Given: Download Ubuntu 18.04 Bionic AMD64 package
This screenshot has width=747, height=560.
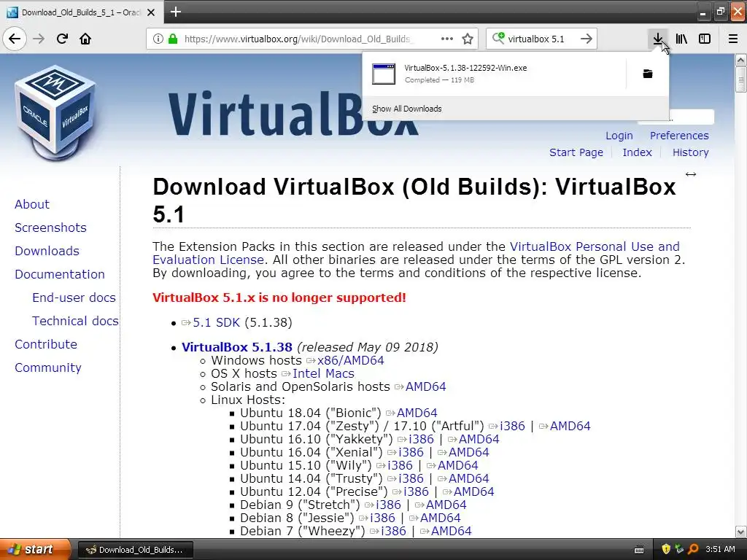Looking at the screenshot, I should tap(417, 413).
